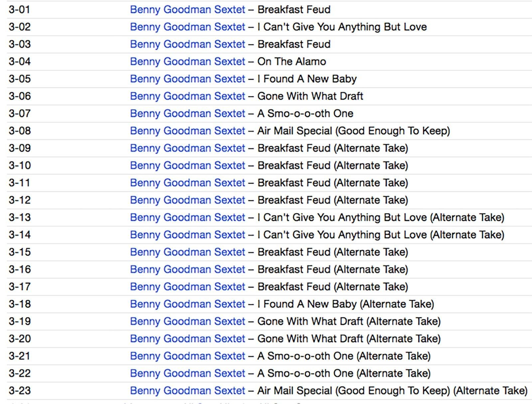
Task: Select Breakfast Feud title on track 3-03
Action: tap(294, 44)
